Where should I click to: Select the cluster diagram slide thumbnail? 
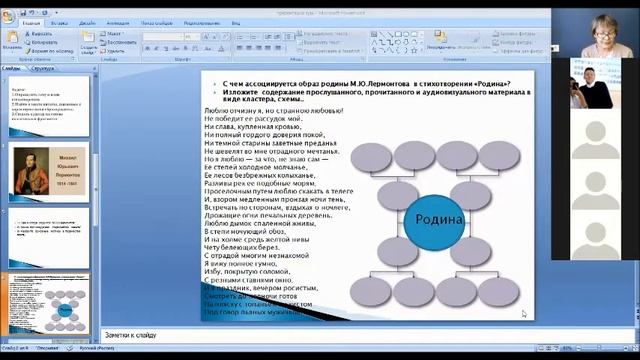[49, 304]
